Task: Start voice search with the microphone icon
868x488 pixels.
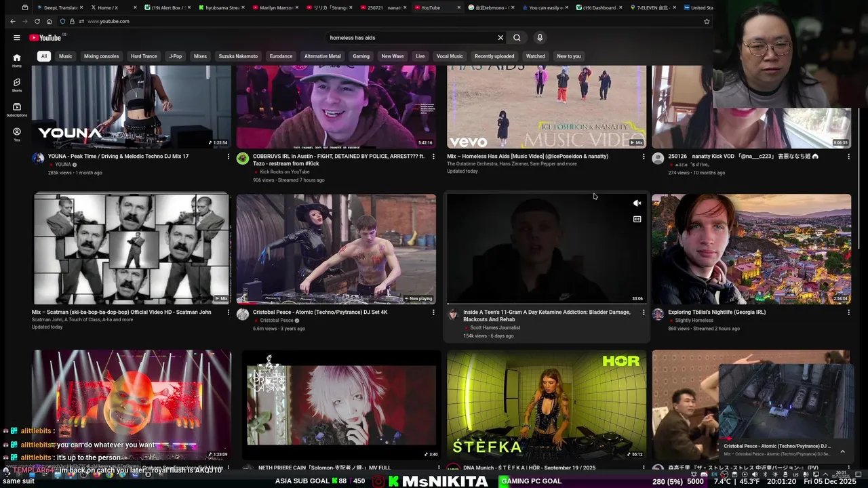Action: (540, 38)
